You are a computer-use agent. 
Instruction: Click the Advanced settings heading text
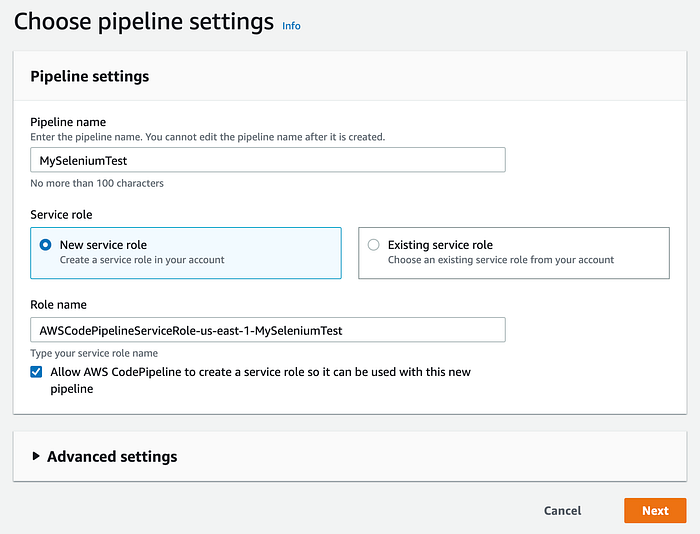[x=112, y=456]
